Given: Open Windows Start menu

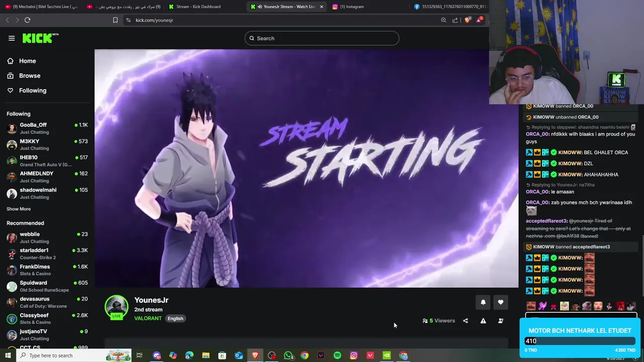Looking at the screenshot, I should [8, 355].
